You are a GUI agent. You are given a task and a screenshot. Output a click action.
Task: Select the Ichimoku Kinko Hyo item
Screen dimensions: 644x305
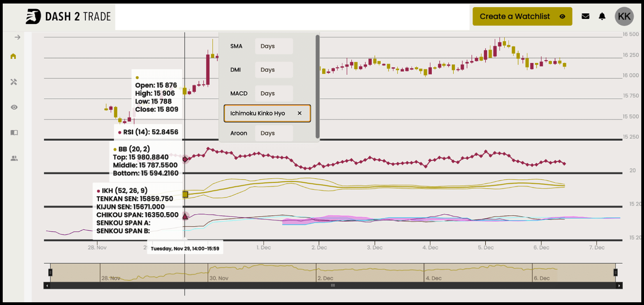267,113
